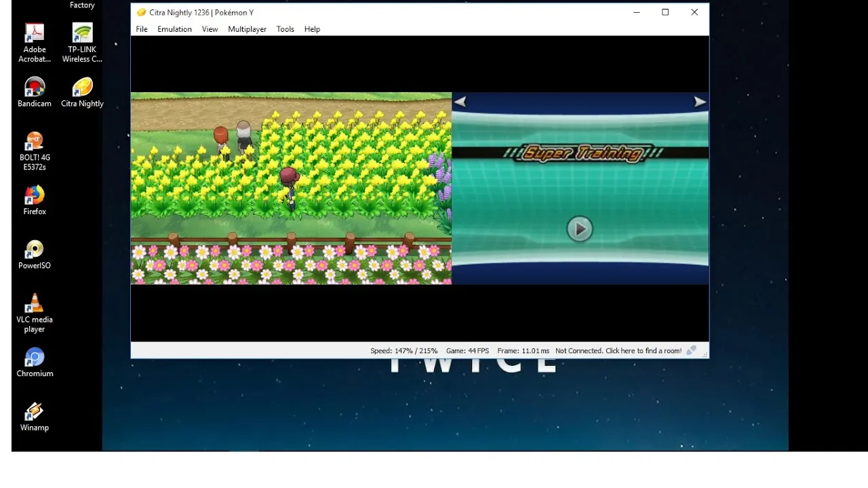Click the multiplayer connection status icon
Image resolution: width=868 pixels, height=488 pixels.
pos(691,350)
